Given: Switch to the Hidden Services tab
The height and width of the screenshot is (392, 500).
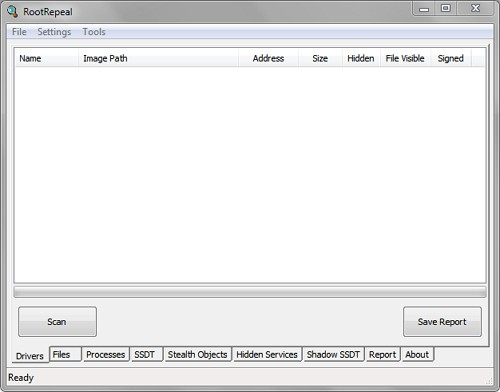Looking at the screenshot, I should (x=267, y=354).
